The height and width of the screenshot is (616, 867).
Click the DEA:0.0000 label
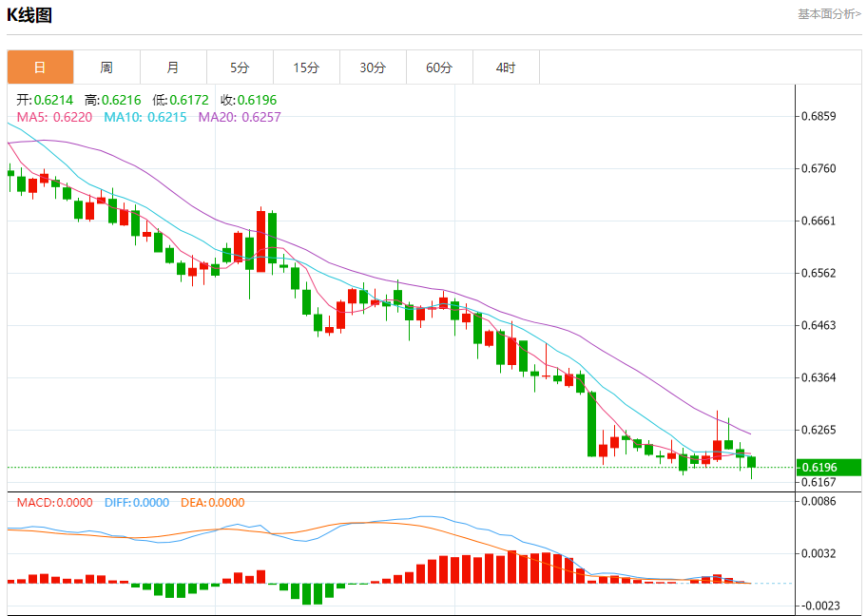212,503
